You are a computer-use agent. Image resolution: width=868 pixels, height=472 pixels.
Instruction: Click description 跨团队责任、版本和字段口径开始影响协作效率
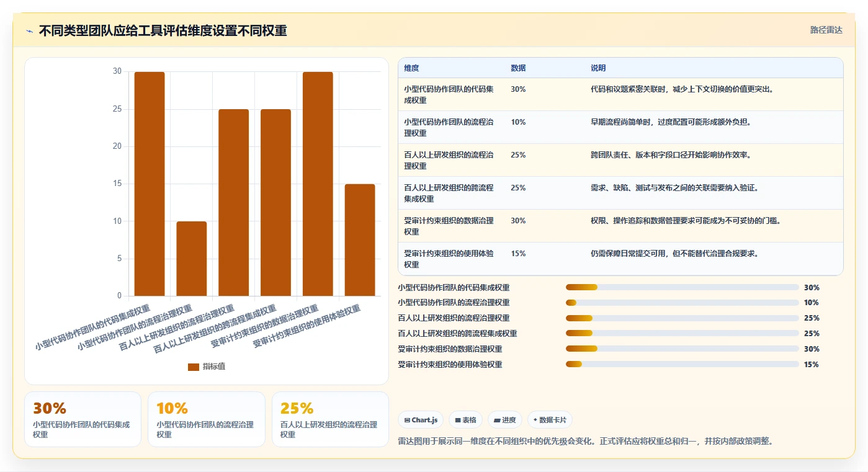coord(671,155)
